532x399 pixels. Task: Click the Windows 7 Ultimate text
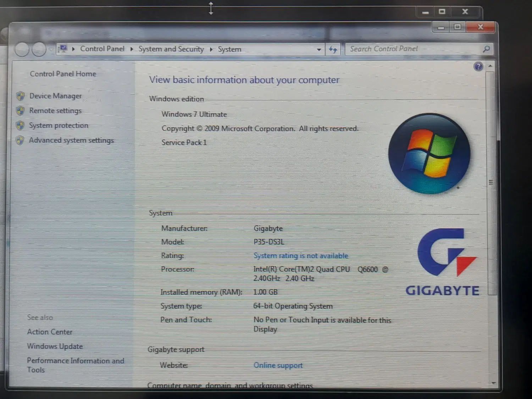pos(194,114)
